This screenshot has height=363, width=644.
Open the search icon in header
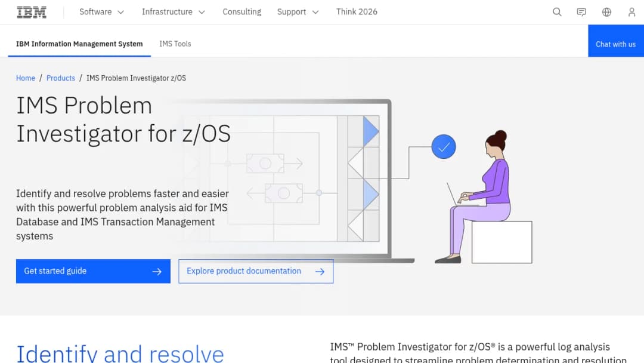[x=557, y=12]
